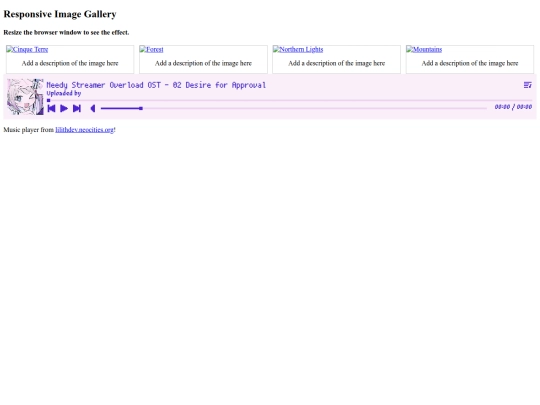Click the description under Cinque Terre
The image size is (540, 405).
coord(70,63)
